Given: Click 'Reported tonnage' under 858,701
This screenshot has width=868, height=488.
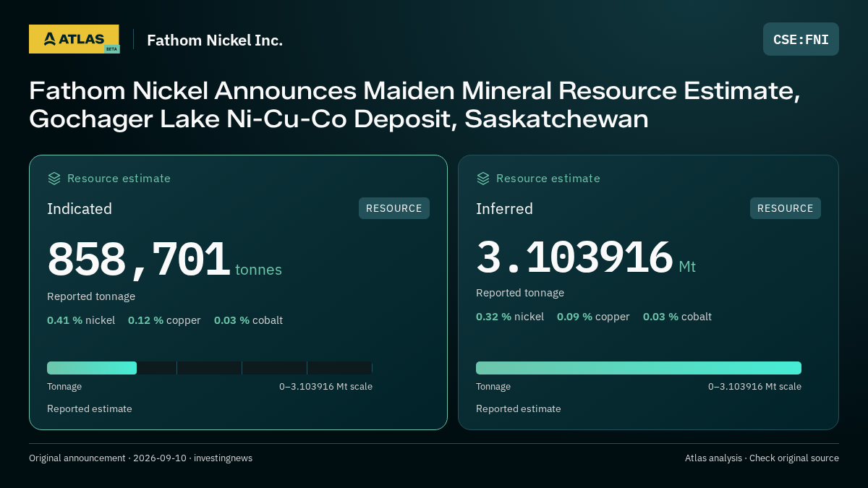Looking at the screenshot, I should click(x=91, y=296).
